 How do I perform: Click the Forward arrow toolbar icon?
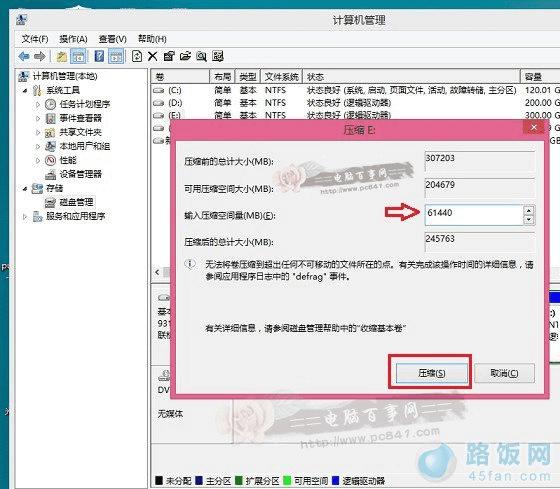pyautogui.click(x=39, y=56)
